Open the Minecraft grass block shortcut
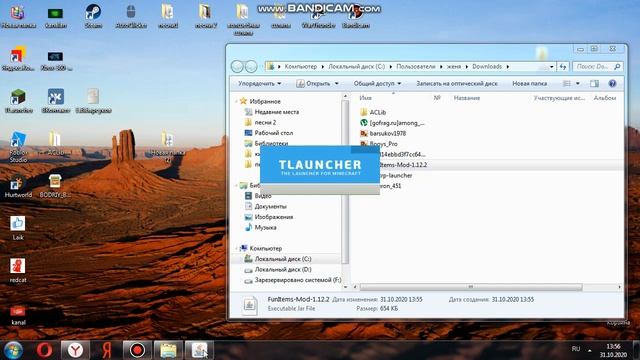This screenshot has width=640, height=360. [x=18, y=101]
